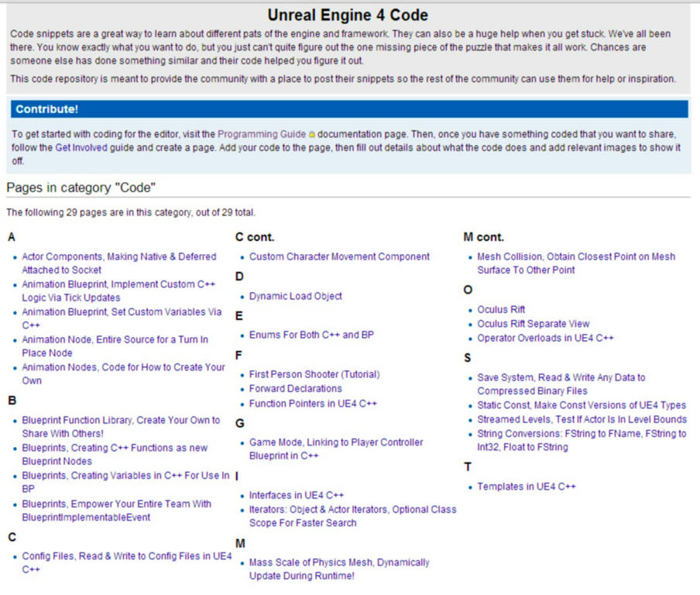
Task: Open Templates in UE4 C++ link
Action: point(527,487)
